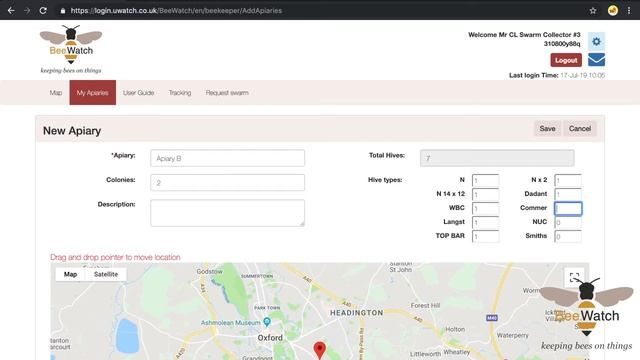Click the 'New Apiary' heading
640x360 pixels.
pyautogui.click(x=72, y=131)
